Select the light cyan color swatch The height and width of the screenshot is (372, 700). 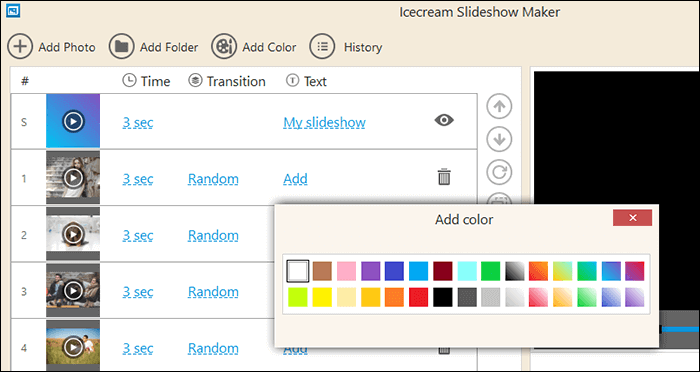467,271
